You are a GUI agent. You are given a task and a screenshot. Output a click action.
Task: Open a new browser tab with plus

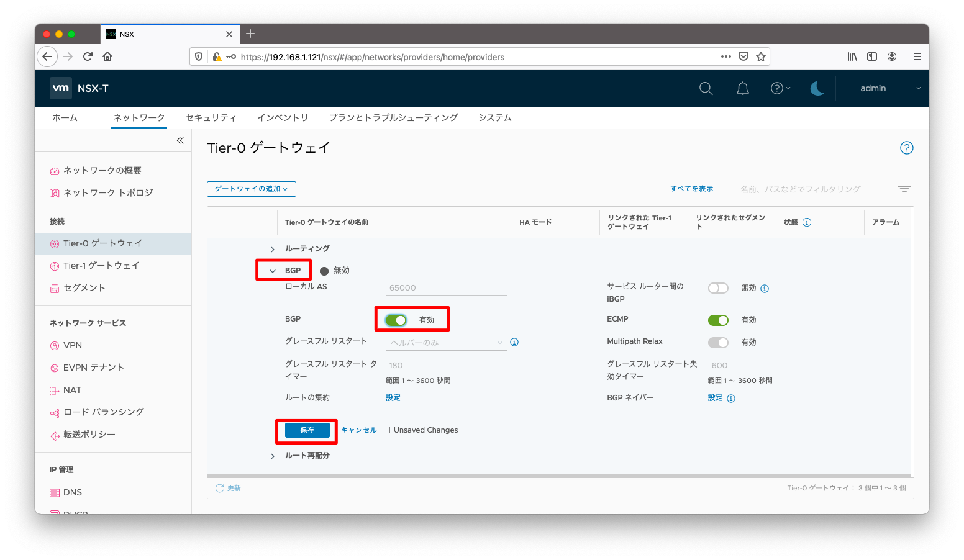(x=250, y=34)
